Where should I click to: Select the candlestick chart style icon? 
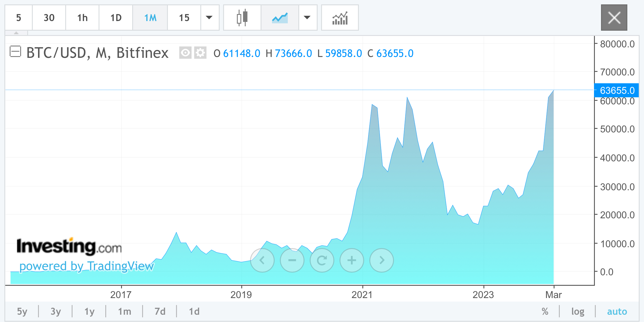point(242,18)
